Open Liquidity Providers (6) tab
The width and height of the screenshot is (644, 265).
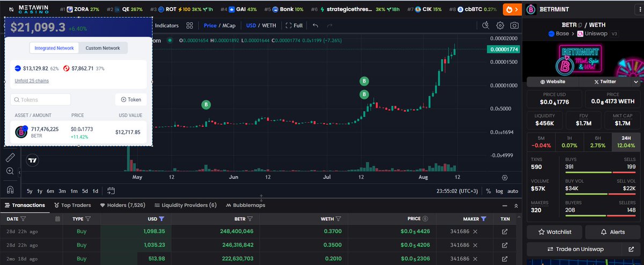185,205
